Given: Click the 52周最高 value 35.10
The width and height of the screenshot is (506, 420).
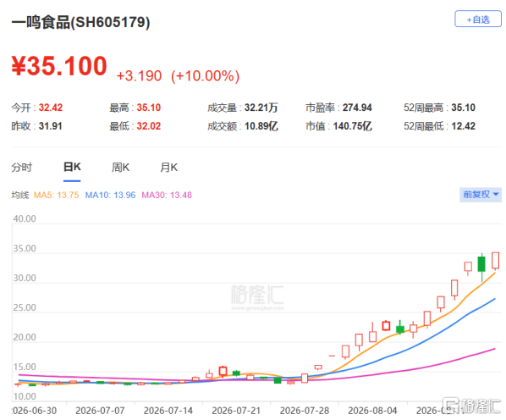Looking at the screenshot, I should (463, 108).
